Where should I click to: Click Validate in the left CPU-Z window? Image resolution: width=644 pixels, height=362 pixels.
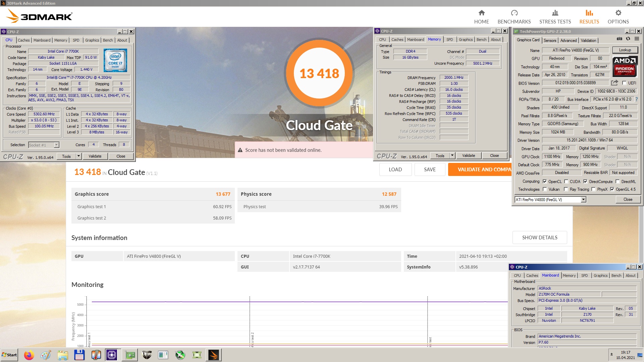pyautogui.click(x=95, y=156)
